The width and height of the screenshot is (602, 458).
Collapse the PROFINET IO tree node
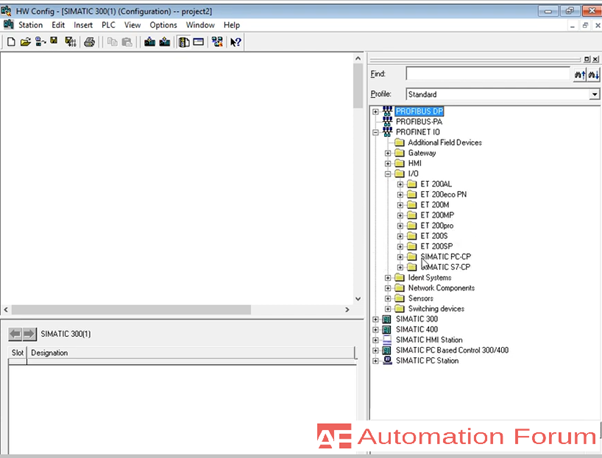click(x=375, y=132)
